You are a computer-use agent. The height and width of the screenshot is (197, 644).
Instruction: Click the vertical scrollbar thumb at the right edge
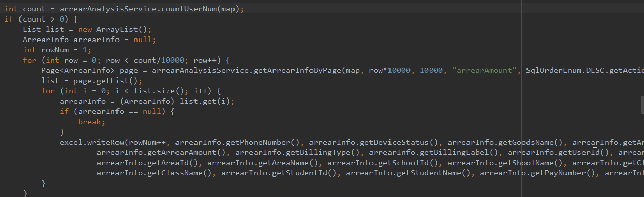click(x=641, y=105)
